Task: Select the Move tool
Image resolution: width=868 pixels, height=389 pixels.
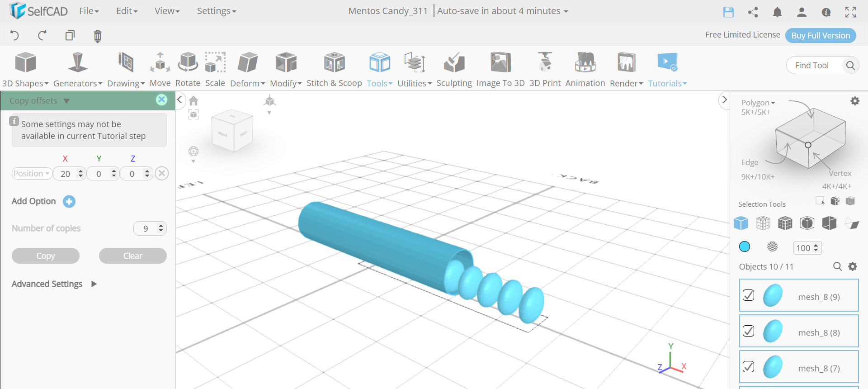Action: [160, 70]
